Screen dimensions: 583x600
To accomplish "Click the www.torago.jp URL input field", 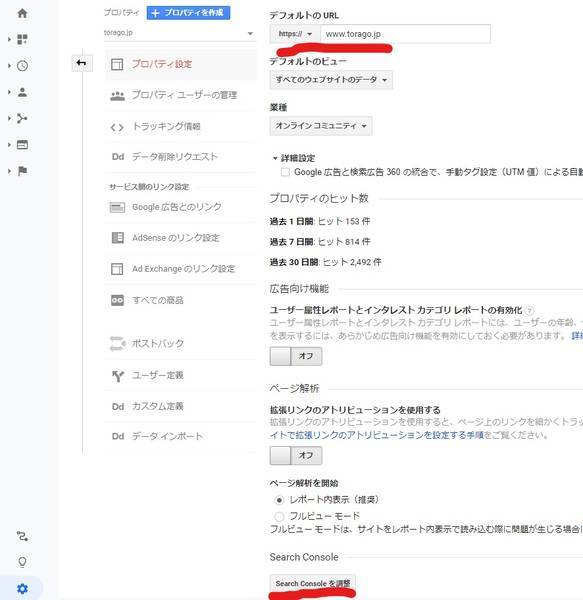I will point(405,34).
